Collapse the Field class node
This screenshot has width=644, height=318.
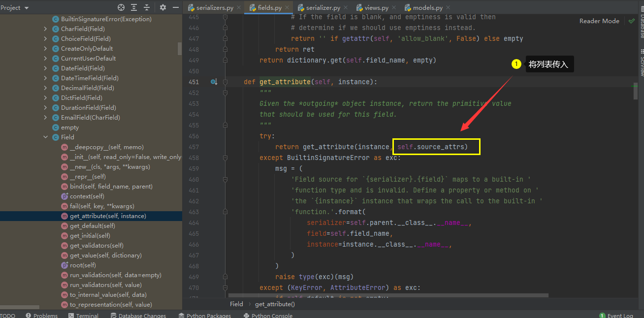pyautogui.click(x=45, y=137)
